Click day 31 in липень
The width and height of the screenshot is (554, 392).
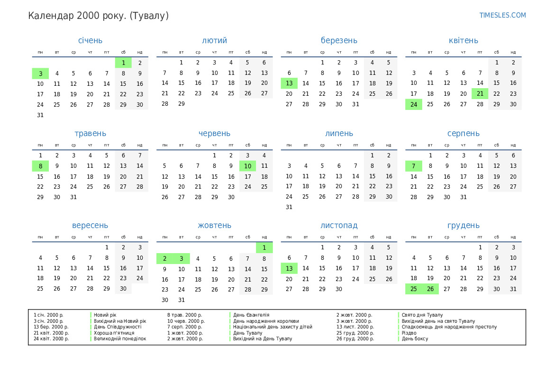(x=289, y=207)
